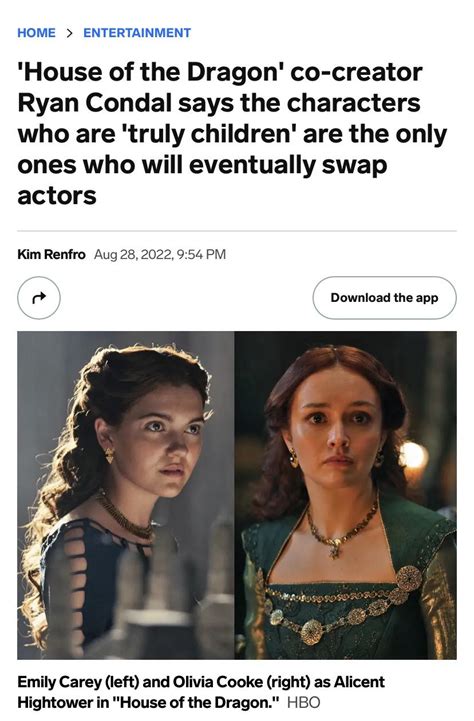
Task: Click the share arrow icon
Action: click(x=39, y=298)
